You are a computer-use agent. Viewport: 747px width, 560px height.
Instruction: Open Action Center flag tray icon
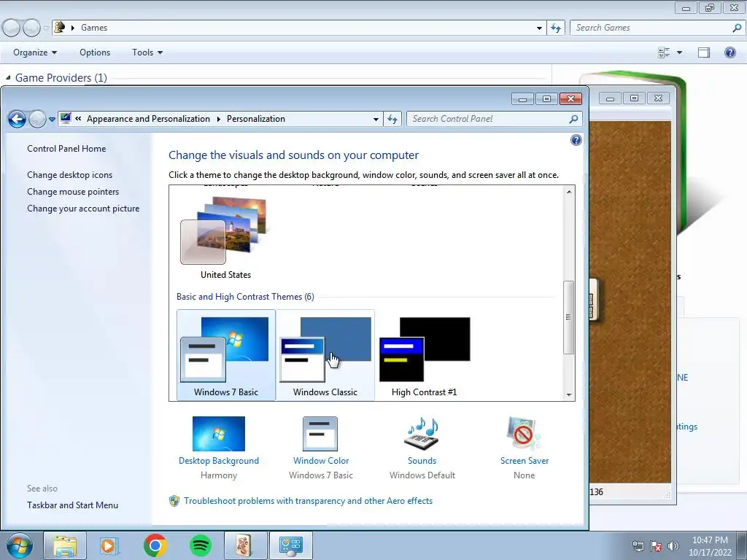click(656, 545)
